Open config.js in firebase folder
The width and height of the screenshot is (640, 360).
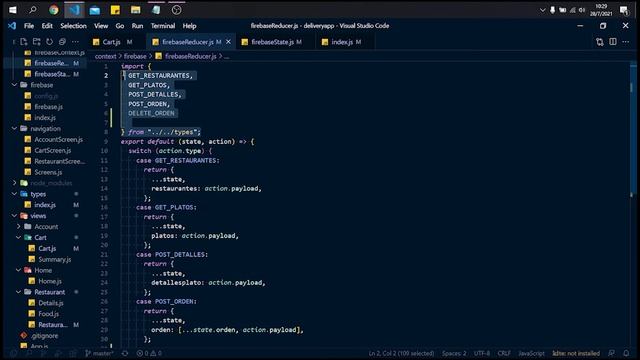[45, 96]
